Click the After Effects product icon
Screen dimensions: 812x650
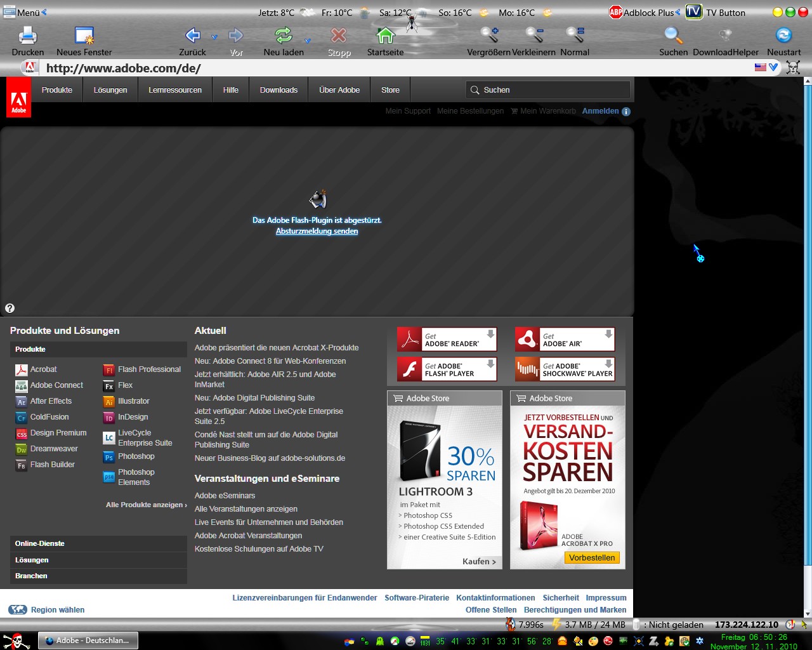point(22,402)
